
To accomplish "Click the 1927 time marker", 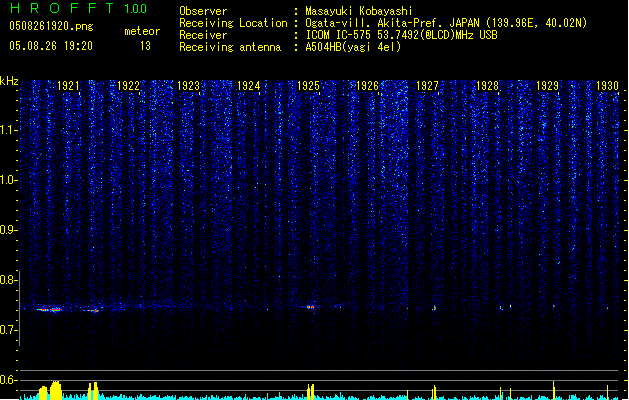I will [427, 86].
